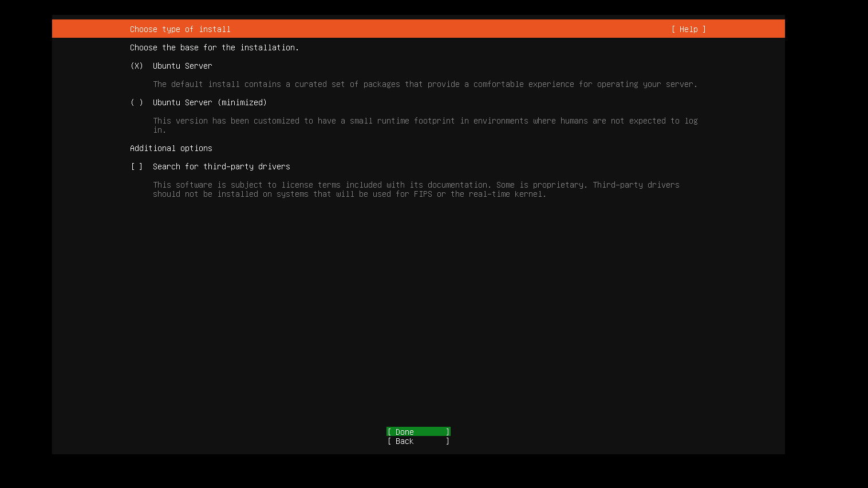This screenshot has width=868, height=488.
Task: Open the Help menu
Action: [x=689, y=29]
